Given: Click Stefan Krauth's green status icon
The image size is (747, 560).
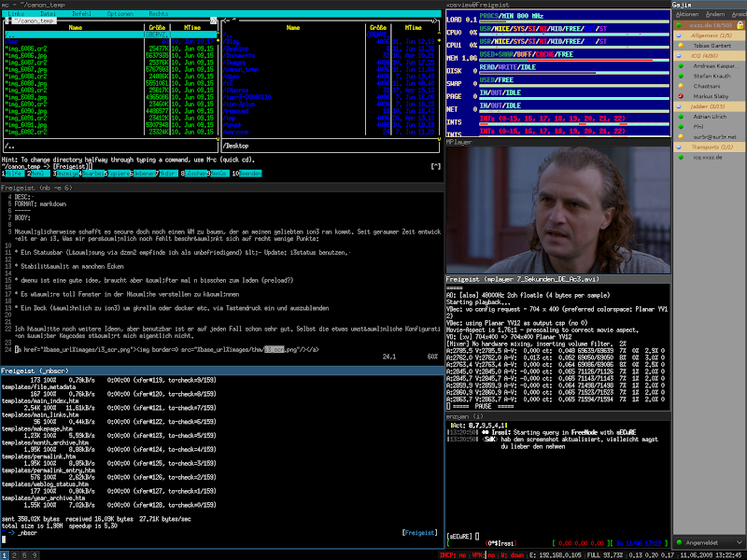Looking at the screenshot, I should click(681, 77).
